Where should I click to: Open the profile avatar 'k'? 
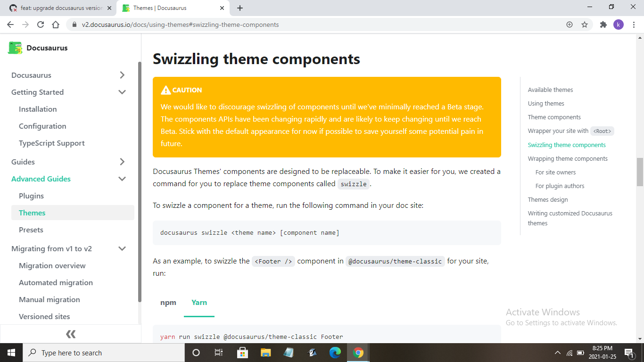(619, 25)
